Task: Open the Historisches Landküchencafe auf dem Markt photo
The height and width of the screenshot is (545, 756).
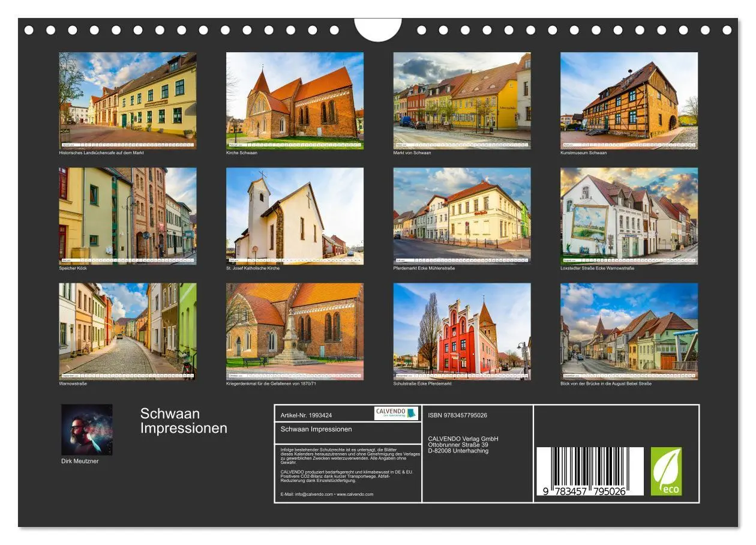Action: [127, 100]
